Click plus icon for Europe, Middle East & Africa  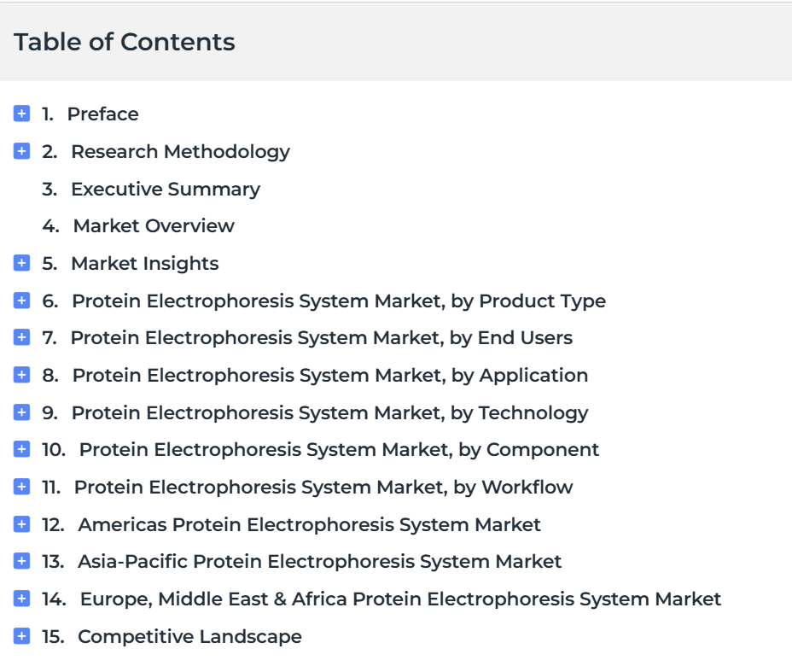point(22,599)
